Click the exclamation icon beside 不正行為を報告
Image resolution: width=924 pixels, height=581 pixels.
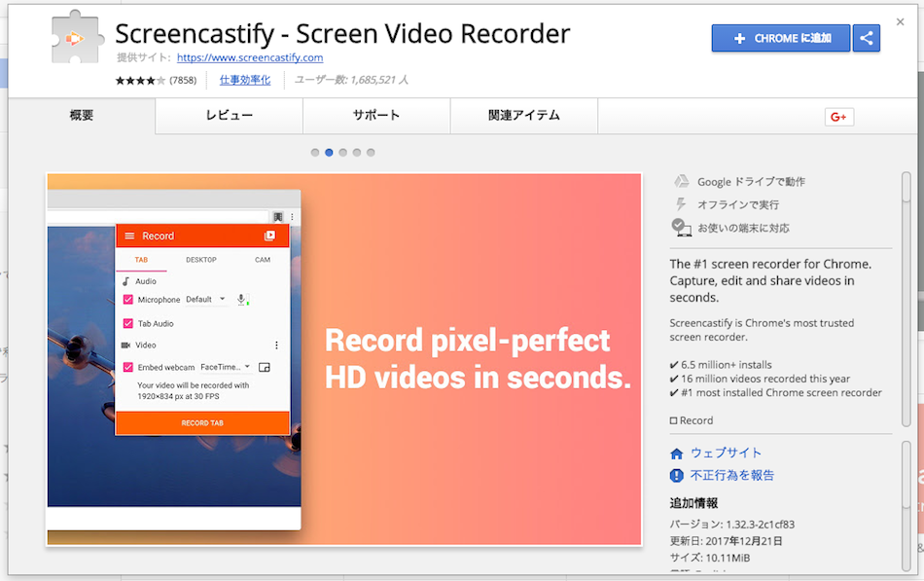tap(677, 476)
